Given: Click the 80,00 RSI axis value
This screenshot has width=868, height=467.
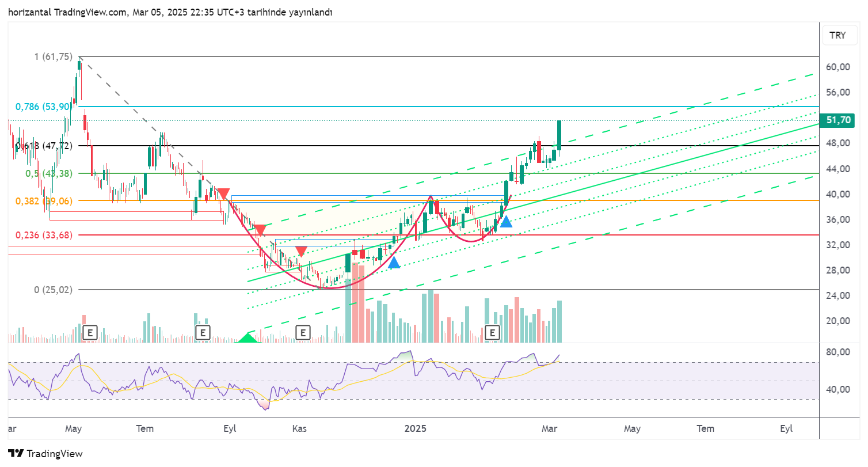Looking at the screenshot, I should (x=838, y=352).
